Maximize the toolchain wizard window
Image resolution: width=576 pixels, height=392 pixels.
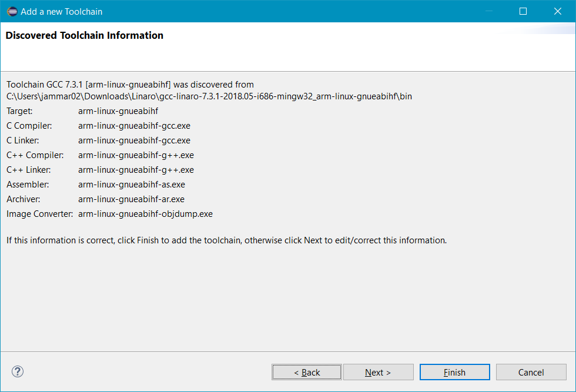523,11
